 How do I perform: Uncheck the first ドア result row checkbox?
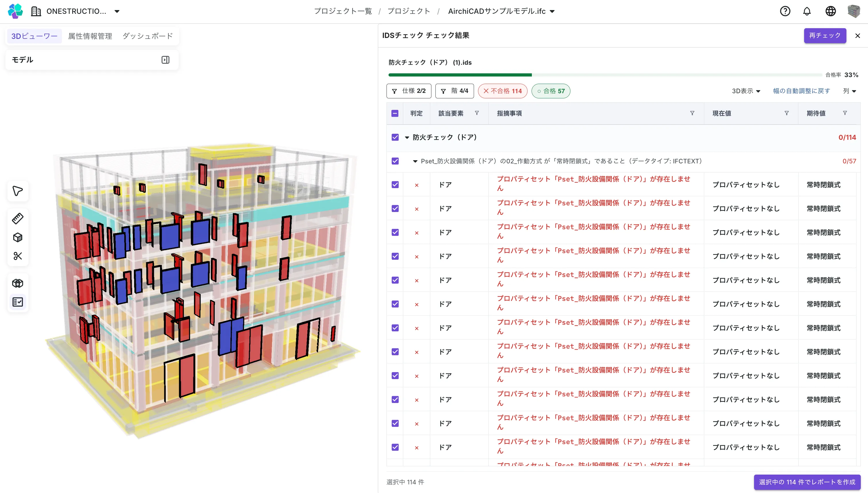(x=395, y=185)
